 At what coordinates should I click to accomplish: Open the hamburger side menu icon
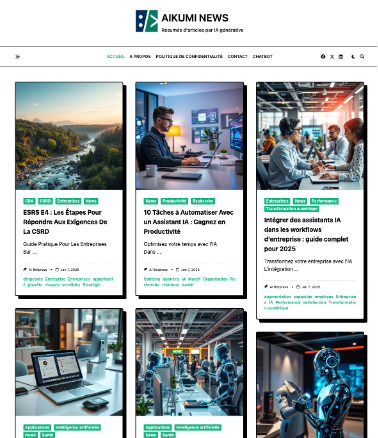click(18, 57)
